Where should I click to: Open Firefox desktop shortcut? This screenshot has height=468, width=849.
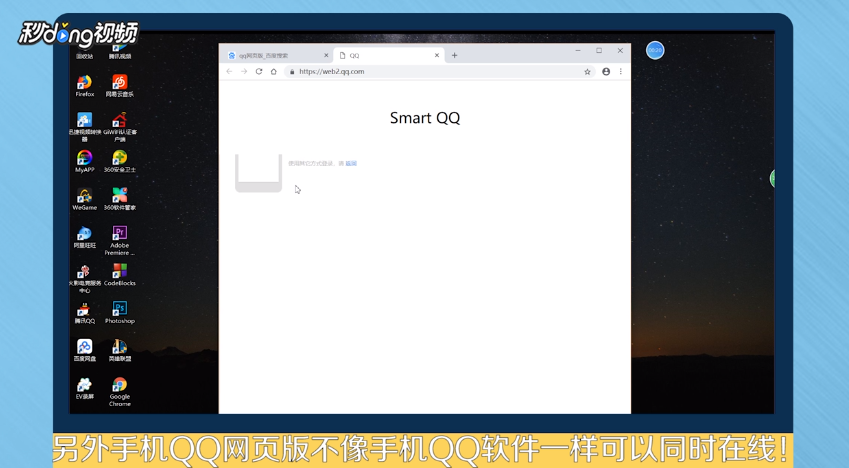(x=84, y=86)
